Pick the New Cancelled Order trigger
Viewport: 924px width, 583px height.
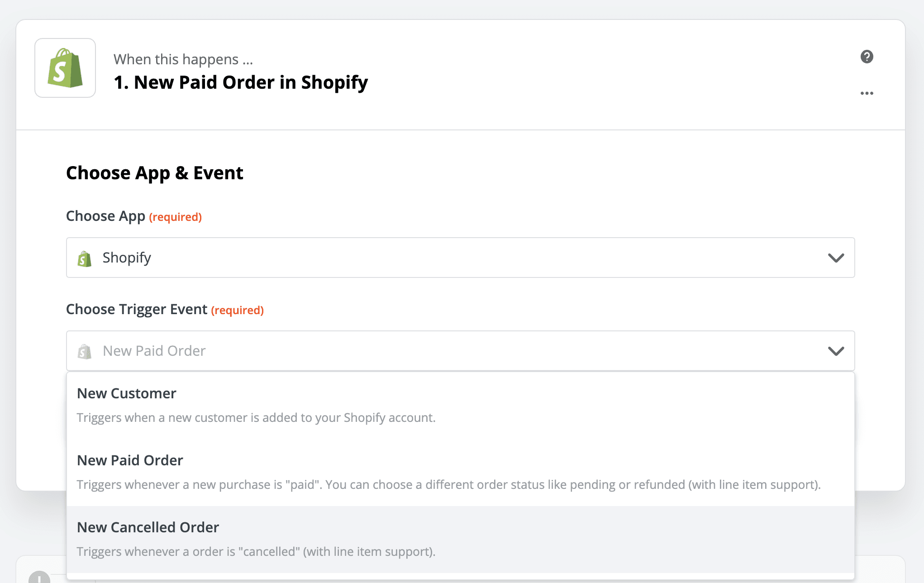pos(148,527)
